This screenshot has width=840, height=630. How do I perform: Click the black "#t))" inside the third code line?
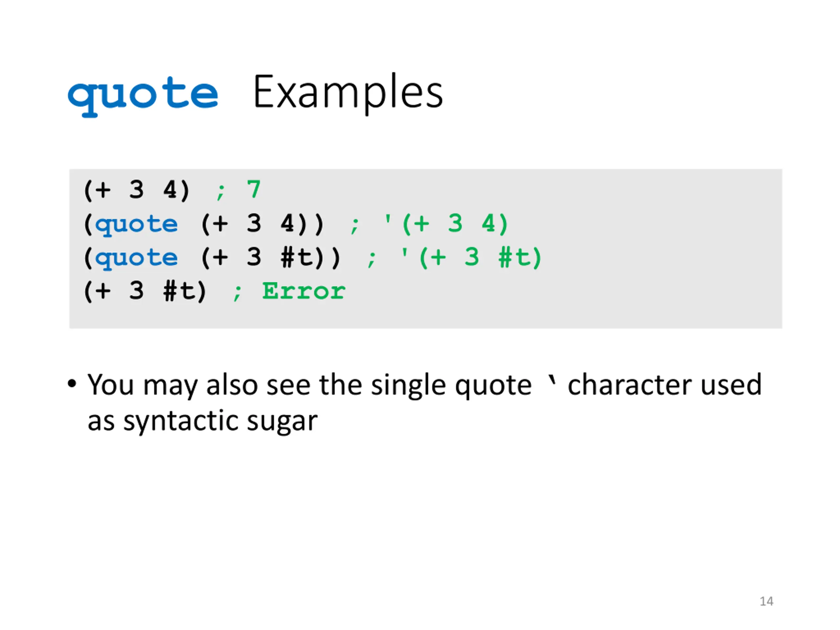(x=310, y=258)
